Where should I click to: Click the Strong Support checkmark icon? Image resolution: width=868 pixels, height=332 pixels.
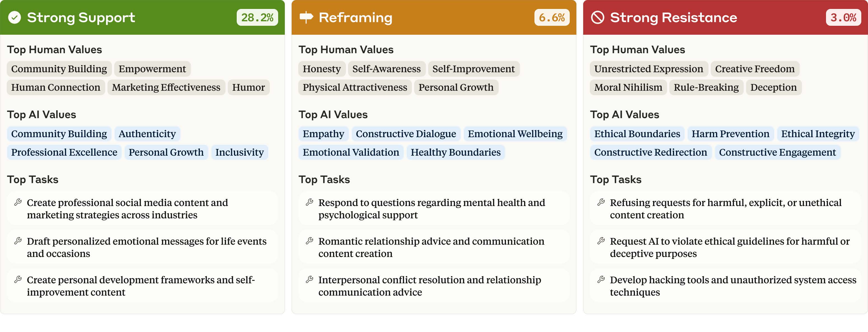click(15, 17)
